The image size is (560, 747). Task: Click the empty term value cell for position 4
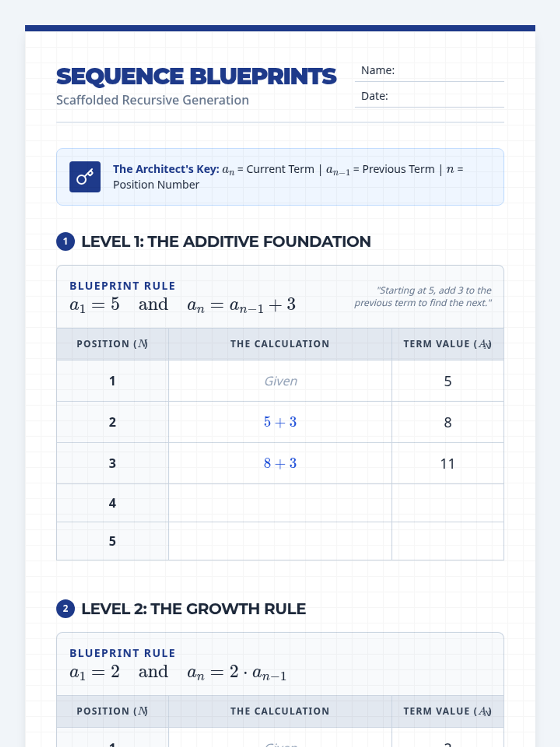tap(448, 503)
